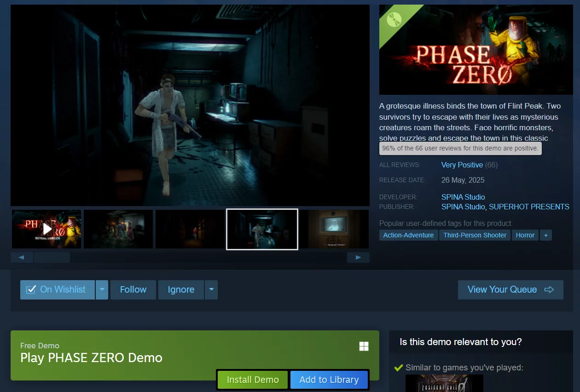
Task: Select the highlighted hospital gown screenshot thumbnail
Action: (x=262, y=229)
